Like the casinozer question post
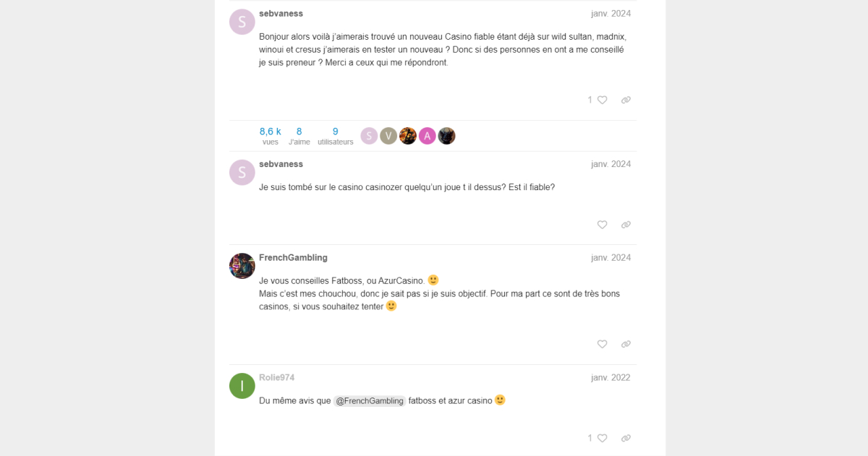 tap(602, 225)
